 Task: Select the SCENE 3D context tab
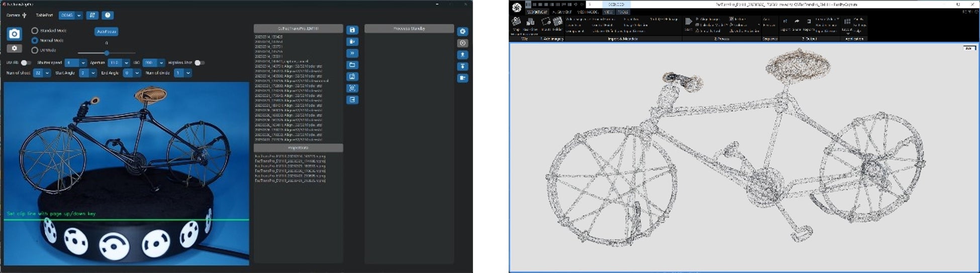pos(616,5)
